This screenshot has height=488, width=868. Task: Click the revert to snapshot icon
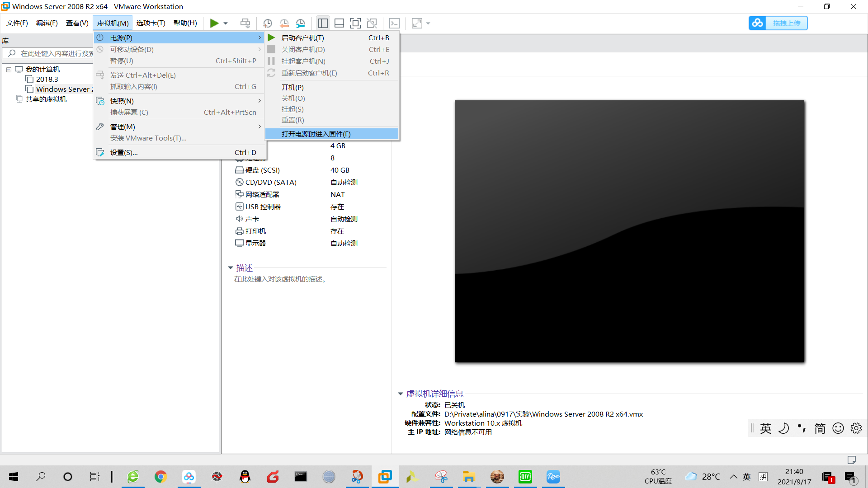284,23
